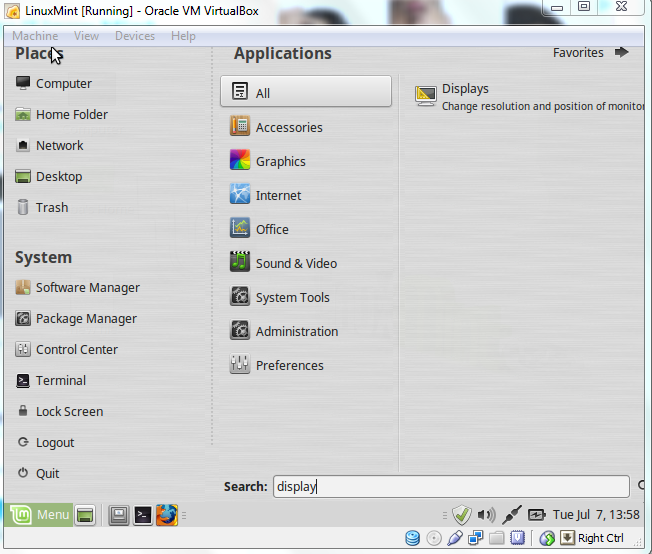Click the VirtualBox video capture status icon
The height and width of the screenshot is (554, 652).
pos(517,538)
